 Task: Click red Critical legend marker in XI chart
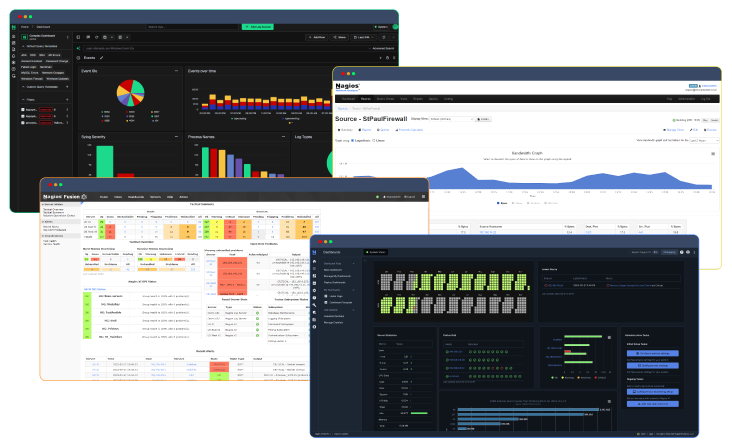pyautogui.click(x=595, y=378)
